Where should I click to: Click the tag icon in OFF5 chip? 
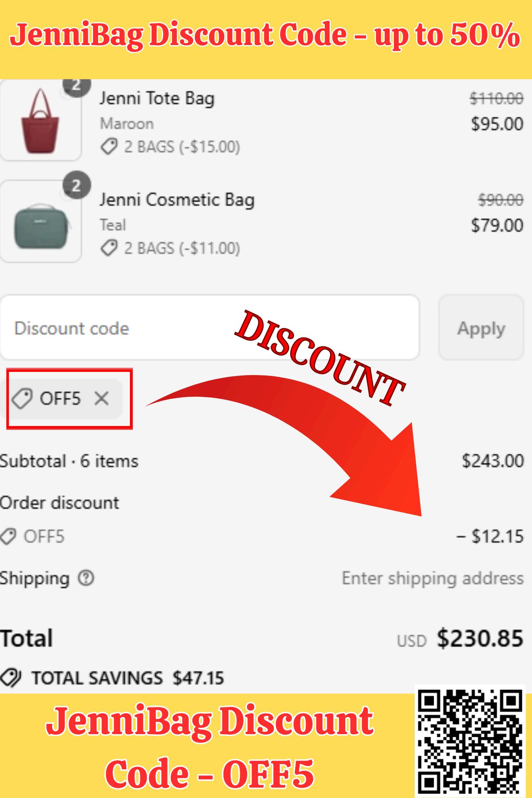(22, 399)
